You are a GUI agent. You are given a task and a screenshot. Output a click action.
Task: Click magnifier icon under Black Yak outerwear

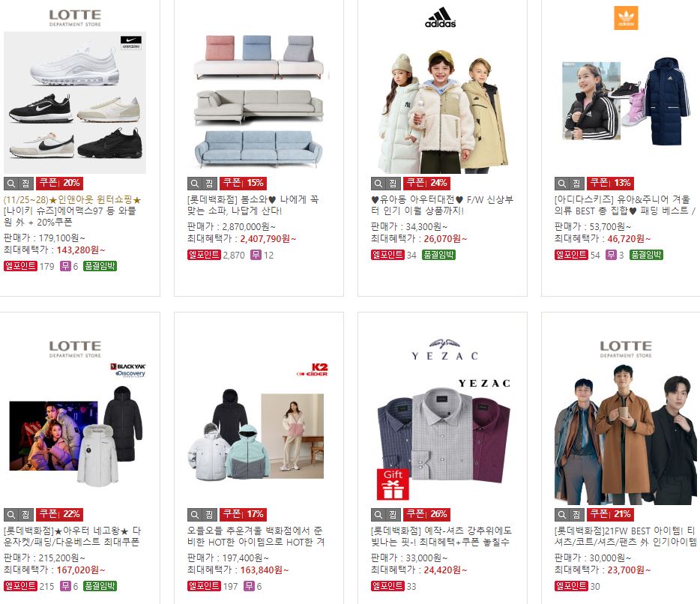[x=11, y=515]
